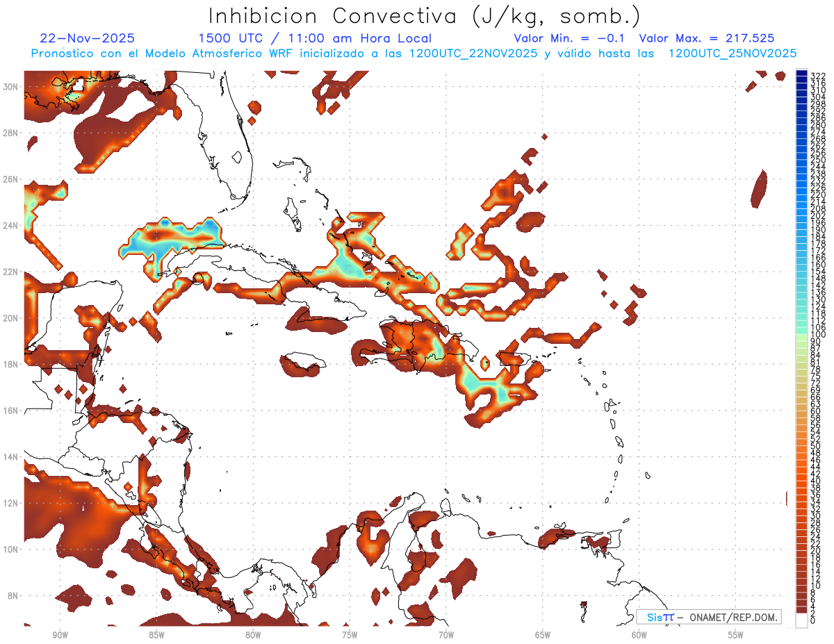Click the 20N latitude label

click(x=12, y=317)
